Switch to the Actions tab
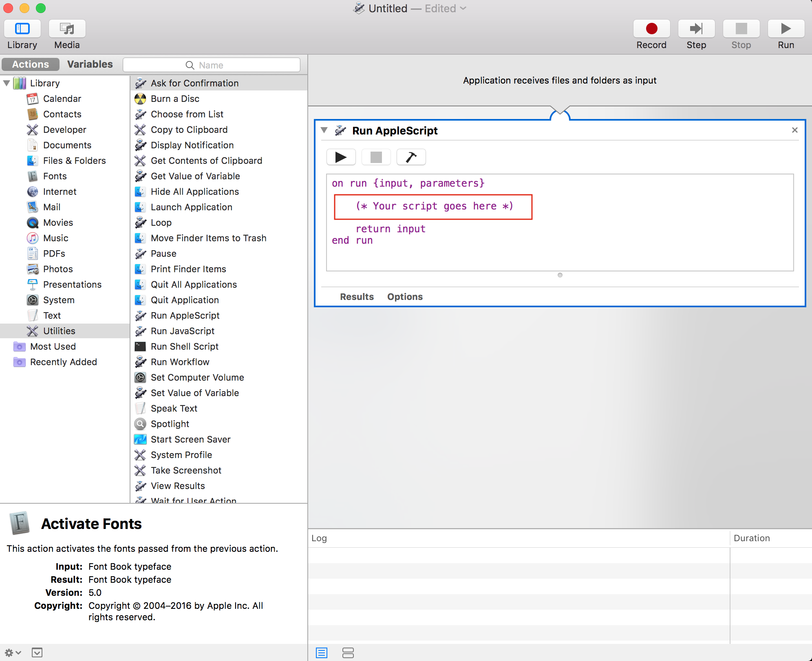 click(x=31, y=64)
